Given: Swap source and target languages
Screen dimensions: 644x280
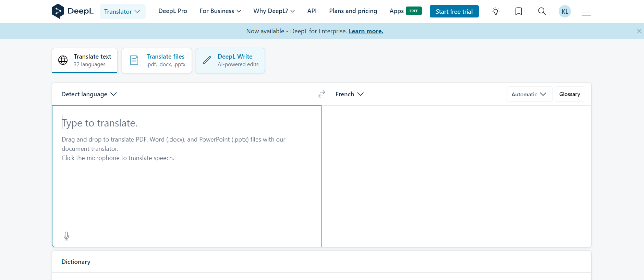Looking at the screenshot, I should click(321, 94).
